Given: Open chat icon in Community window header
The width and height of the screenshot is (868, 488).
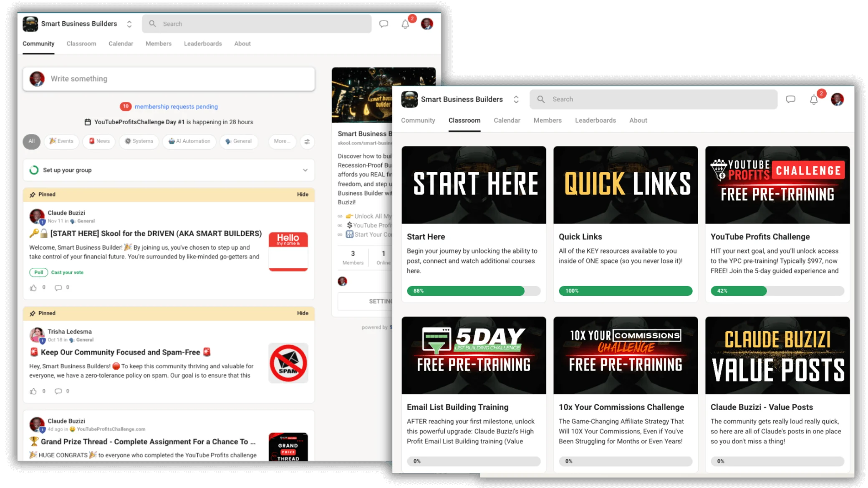Looking at the screenshot, I should (384, 24).
